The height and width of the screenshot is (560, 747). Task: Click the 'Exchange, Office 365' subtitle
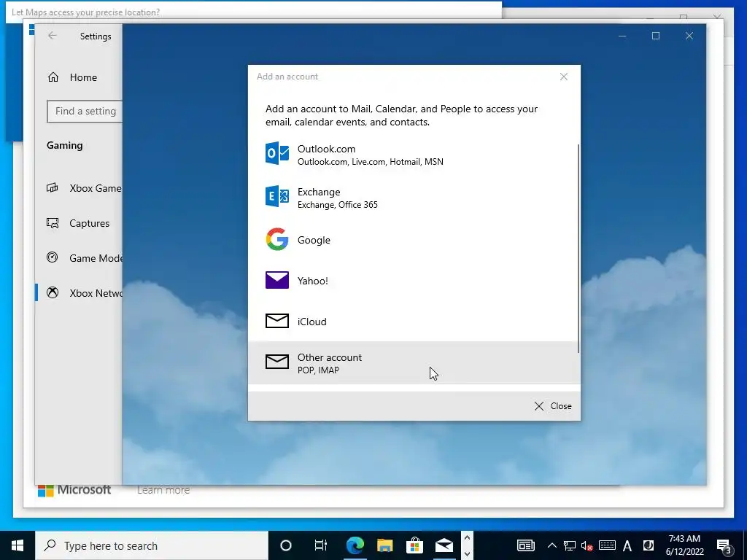click(337, 205)
